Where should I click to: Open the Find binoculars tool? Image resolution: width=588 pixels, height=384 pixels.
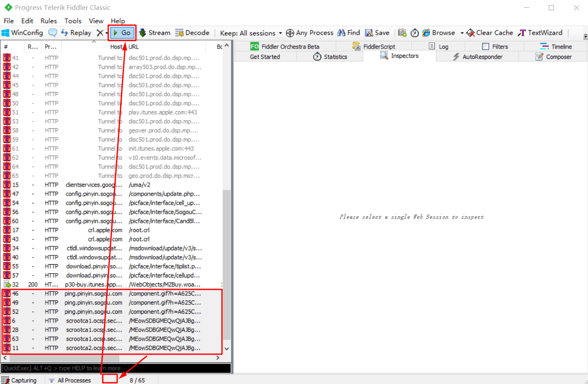click(349, 33)
